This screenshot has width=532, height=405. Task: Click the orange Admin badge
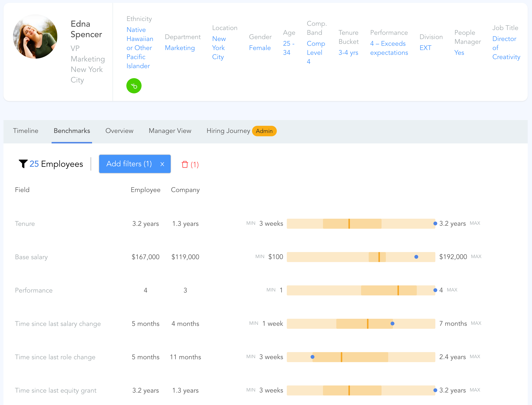pyautogui.click(x=264, y=131)
